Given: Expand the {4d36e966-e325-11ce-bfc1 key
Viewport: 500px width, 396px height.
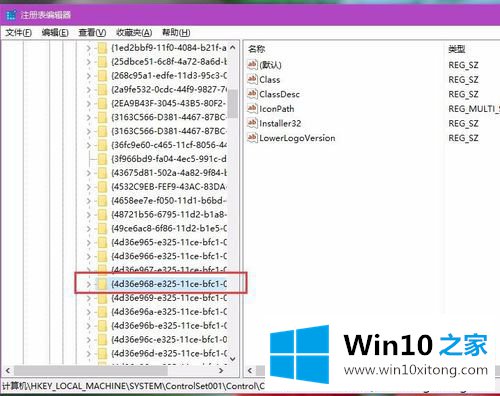Looking at the screenshot, I should click(x=88, y=256).
